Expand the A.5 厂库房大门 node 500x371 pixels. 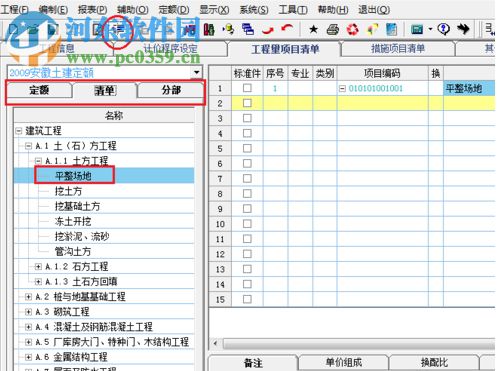tap(29, 342)
